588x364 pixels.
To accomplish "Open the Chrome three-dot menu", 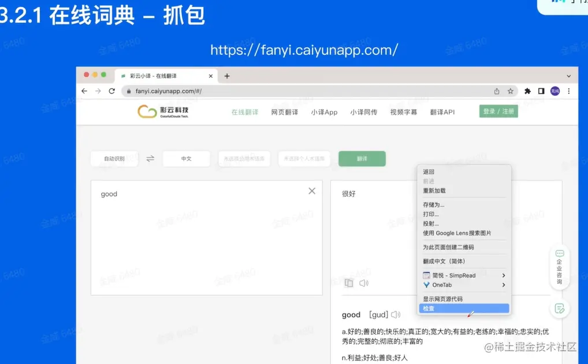I will 569,91.
